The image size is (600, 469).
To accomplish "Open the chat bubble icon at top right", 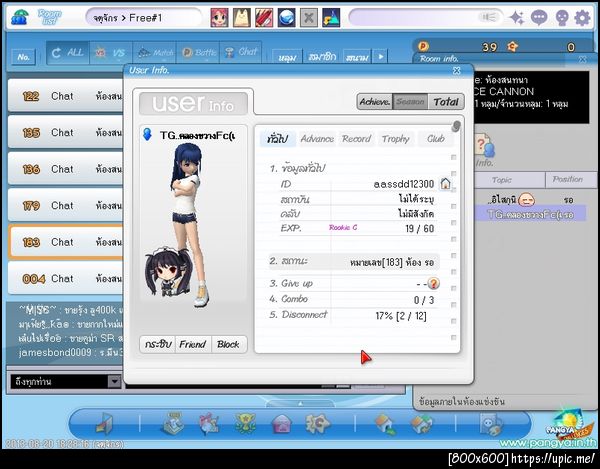I will click(x=539, y=18).
